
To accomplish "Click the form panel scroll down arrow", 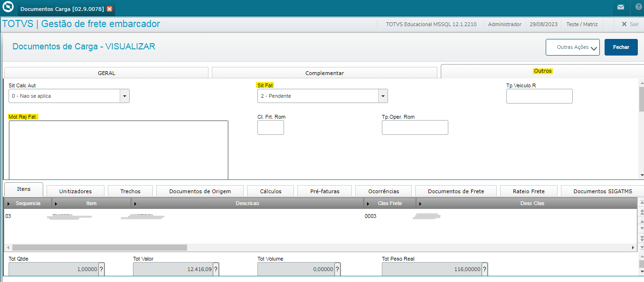I will click(641, 176).
